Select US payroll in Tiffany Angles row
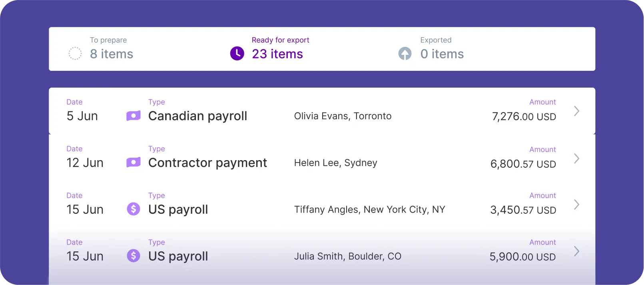Screen dimensions: 644x285 coord(178,210)
